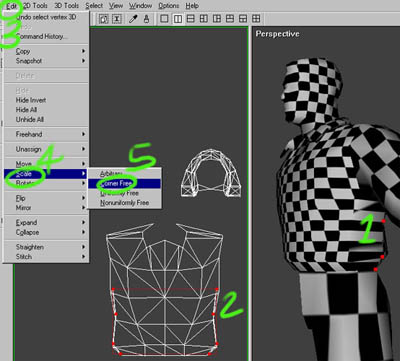Open the Options menu

pos(169,6)
